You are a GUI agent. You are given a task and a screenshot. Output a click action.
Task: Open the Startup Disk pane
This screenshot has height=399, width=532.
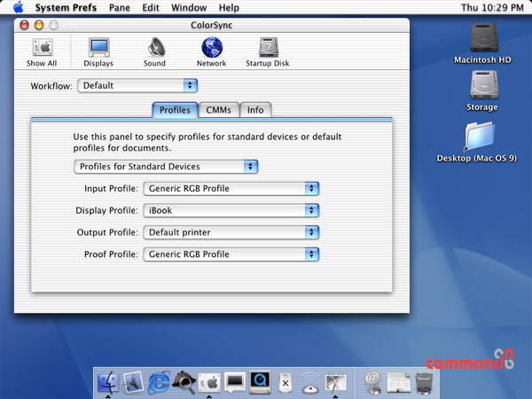[268, 52]
